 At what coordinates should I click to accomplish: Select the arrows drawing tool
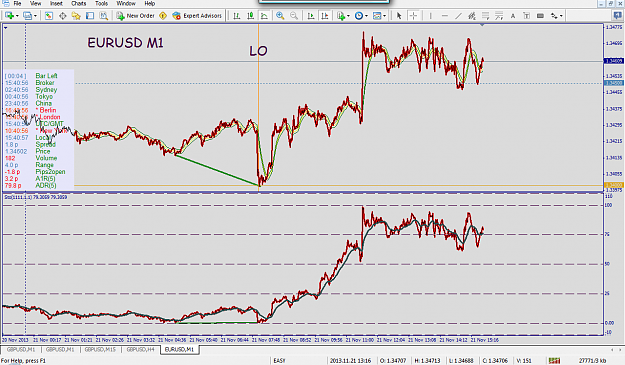point(554,16)
